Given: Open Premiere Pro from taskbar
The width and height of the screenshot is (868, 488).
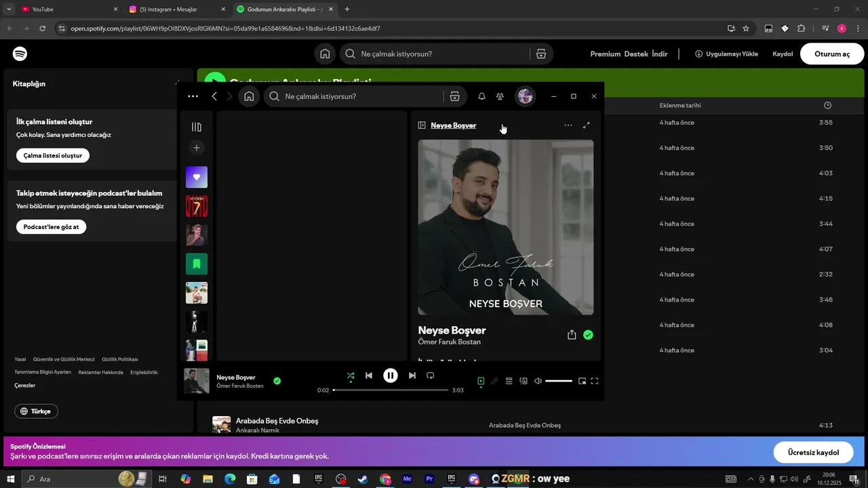Looking at the screenshot, I should (x=429, y=479).
